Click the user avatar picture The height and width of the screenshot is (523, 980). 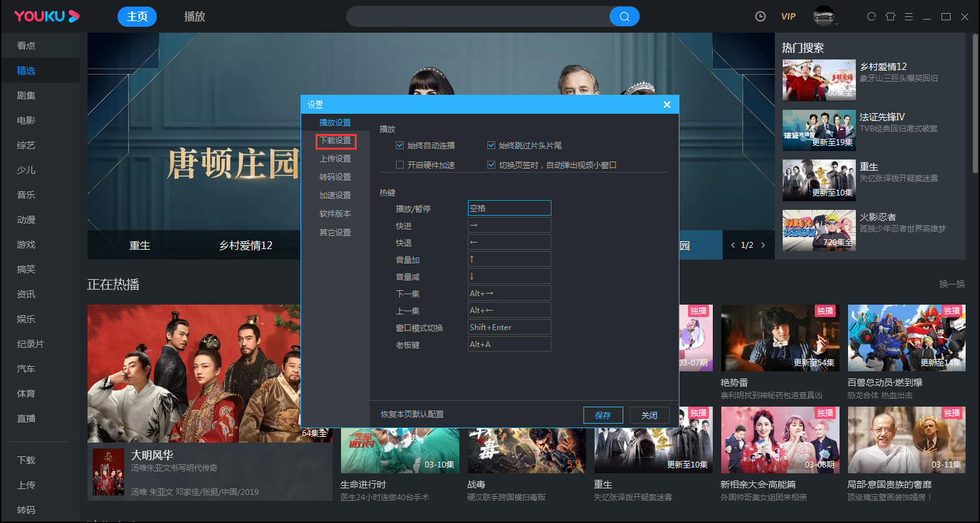[823, 16]
